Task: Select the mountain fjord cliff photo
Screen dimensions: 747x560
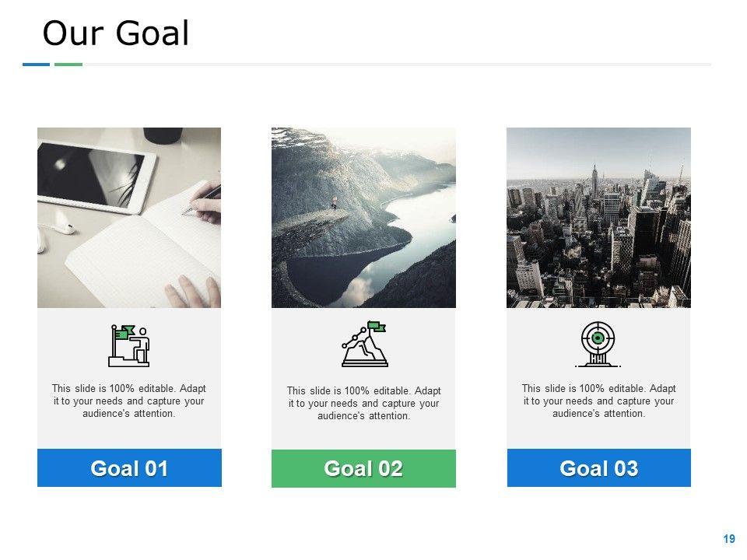Action: [363, 218]
